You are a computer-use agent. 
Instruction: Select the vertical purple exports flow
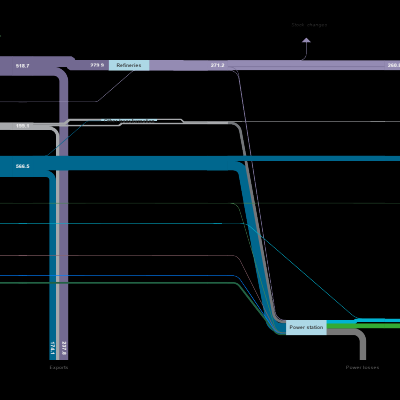[64, 213]
